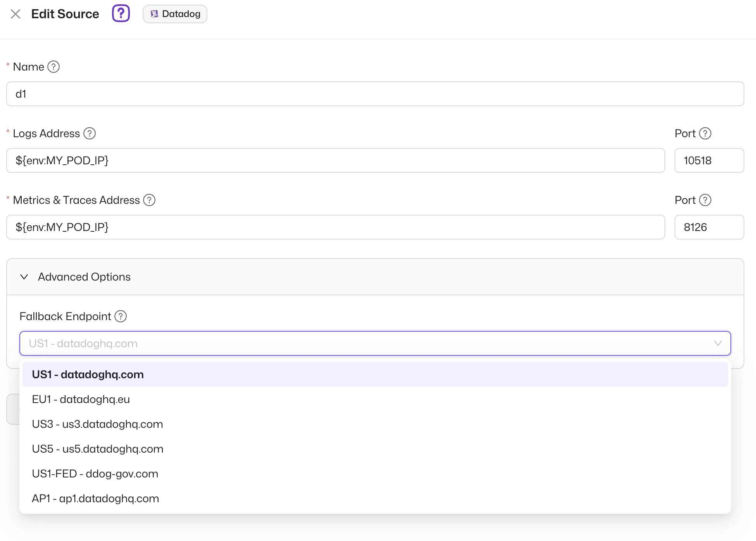Choose US5 - us5.datadoghq.com endpoint

[x=97, y=449]
